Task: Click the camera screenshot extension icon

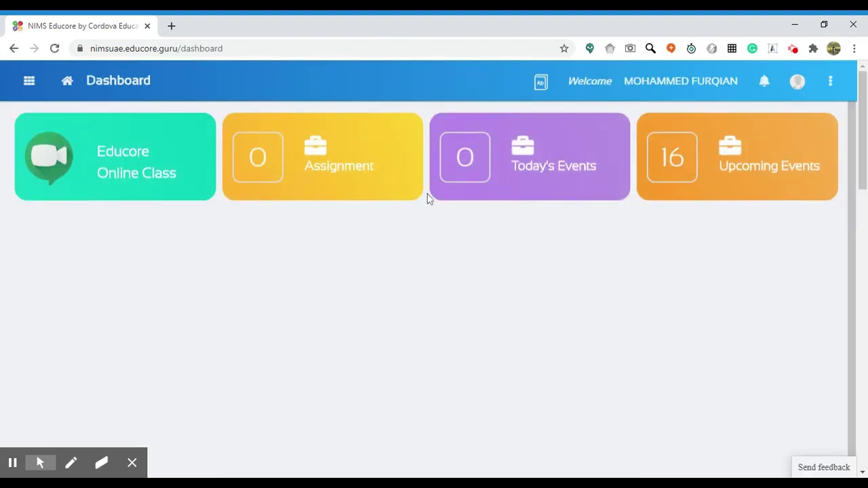Action: [630, 48]
